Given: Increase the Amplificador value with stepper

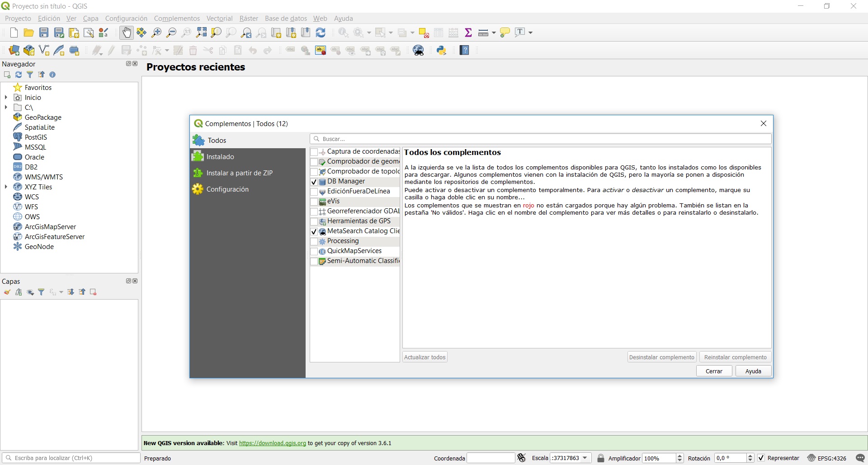Looking at the screenshot, I should click(x=679, y=456).
